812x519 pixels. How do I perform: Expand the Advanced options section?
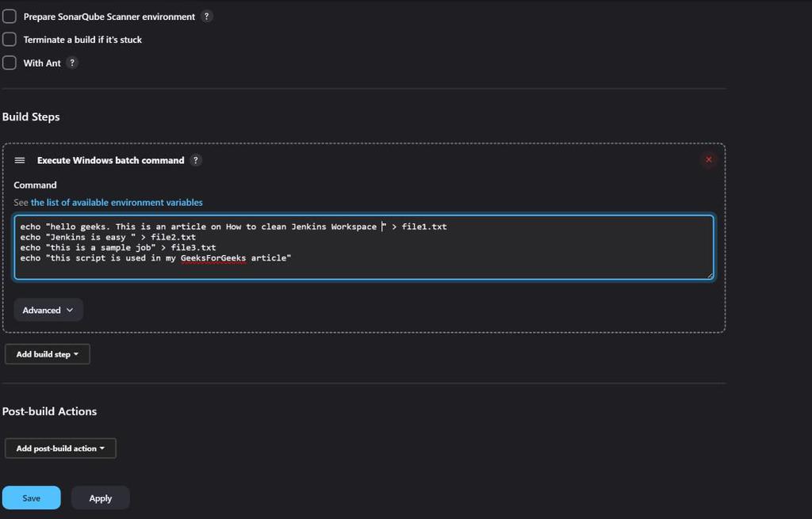coord(48,310)
